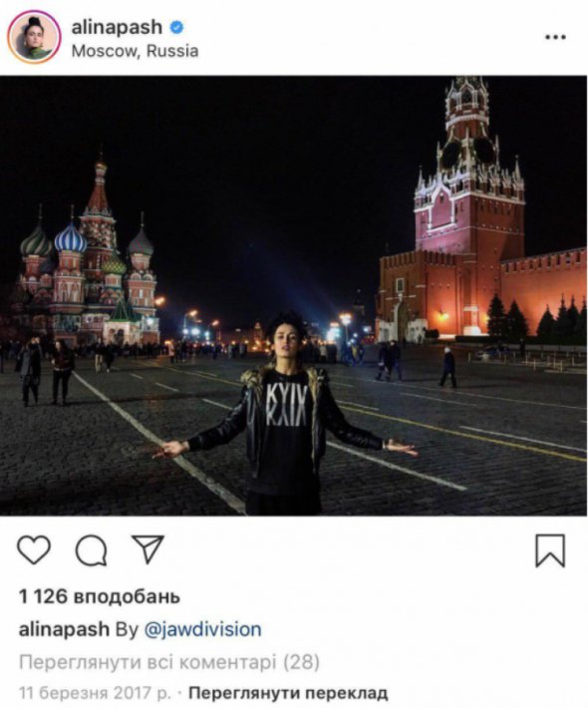Click the By text in caption
Viewport: 588px width, 708px height.
(127, 629)
